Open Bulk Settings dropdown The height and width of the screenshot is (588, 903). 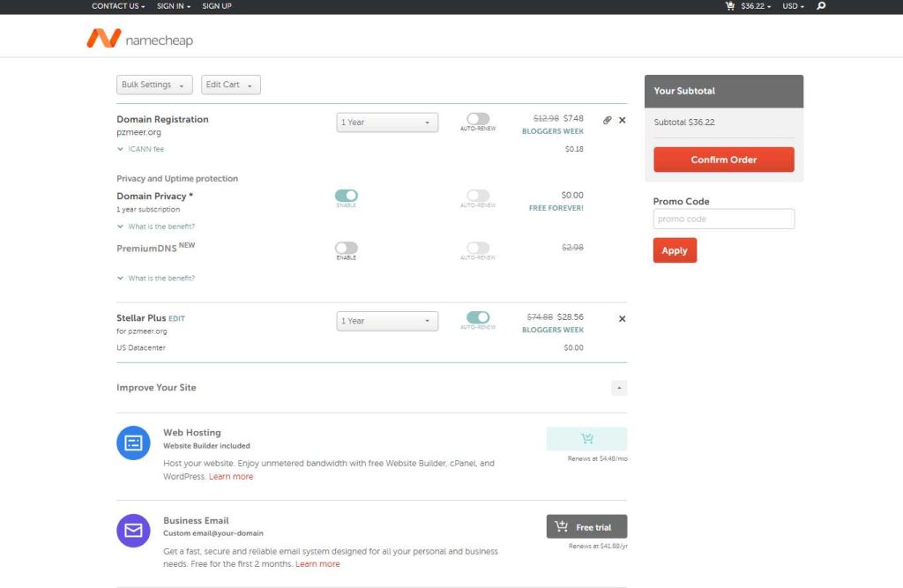tap(154, 85)
